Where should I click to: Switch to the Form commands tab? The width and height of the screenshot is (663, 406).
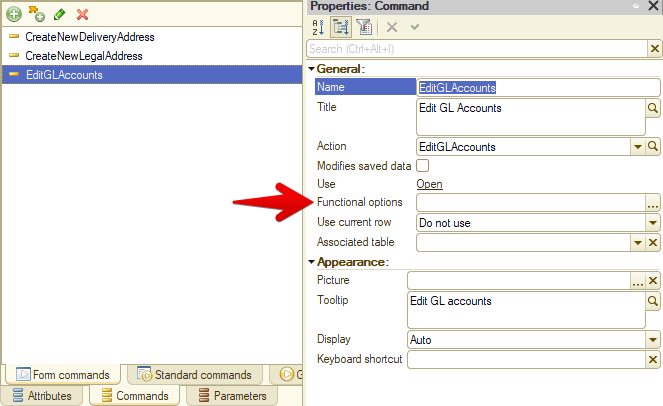click(63, 375)
